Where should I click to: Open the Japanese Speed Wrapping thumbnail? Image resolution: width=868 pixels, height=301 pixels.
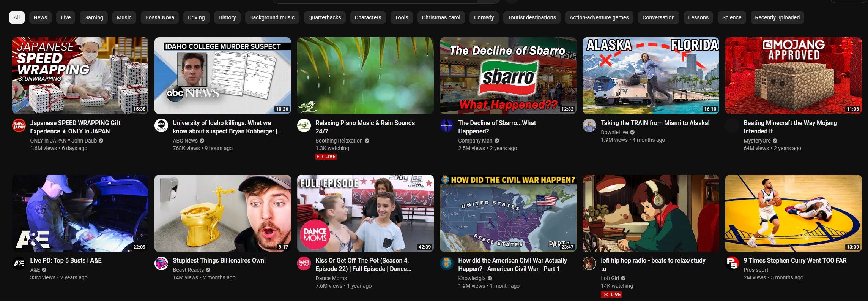click(80, 76)
